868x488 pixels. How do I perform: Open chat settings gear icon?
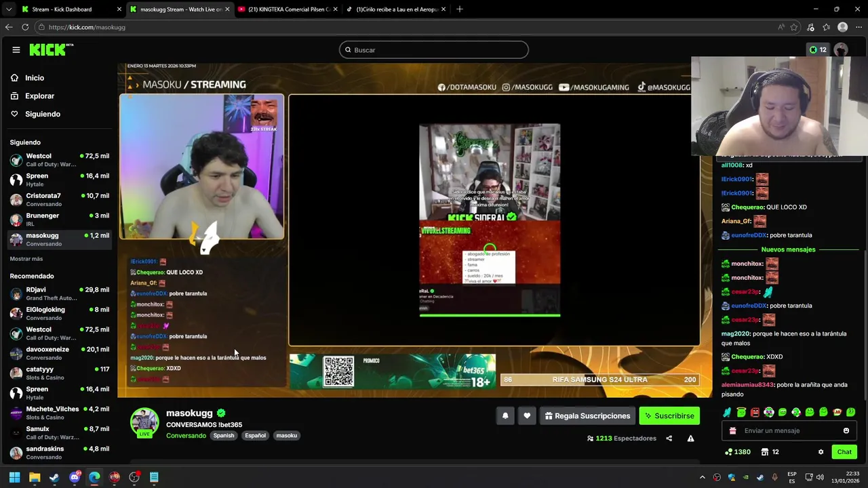point(821,452)
